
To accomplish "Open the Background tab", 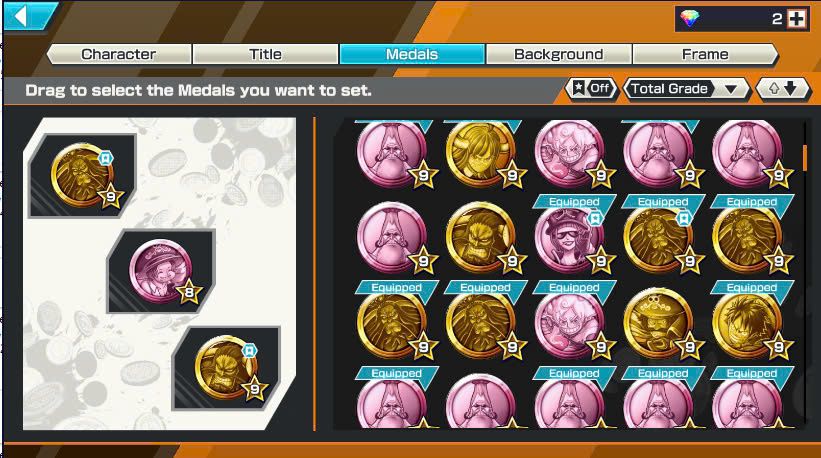I will pos(559,54).
